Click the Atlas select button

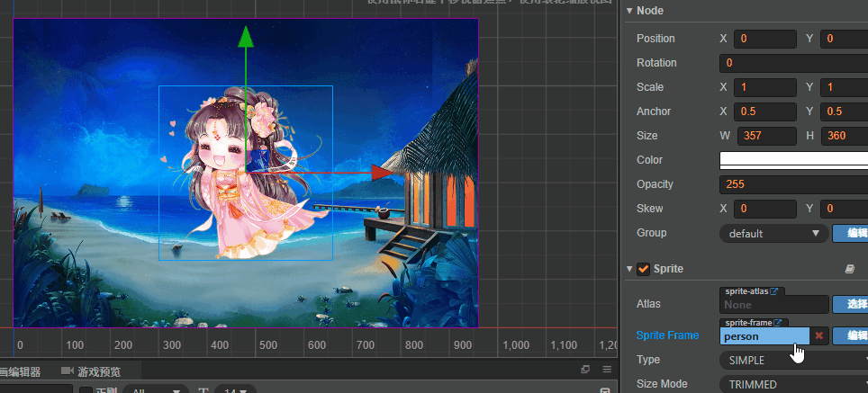pos(850,305)
